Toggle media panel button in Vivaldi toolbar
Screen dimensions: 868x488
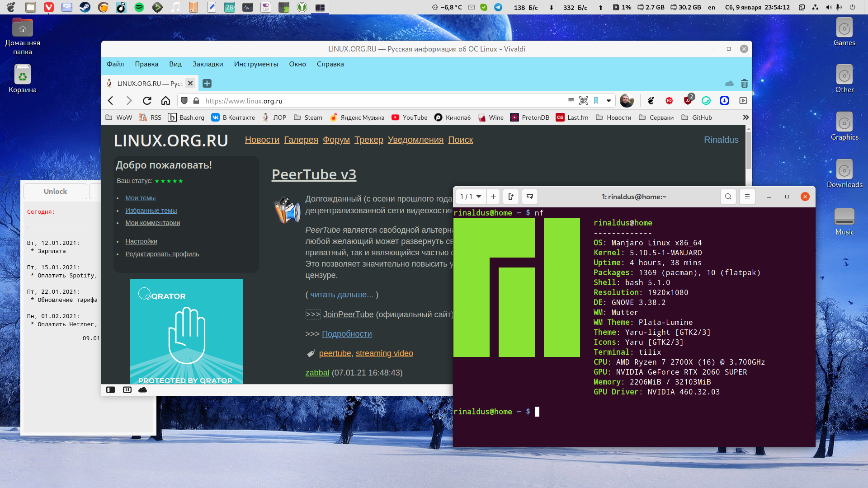click(743, 100)
